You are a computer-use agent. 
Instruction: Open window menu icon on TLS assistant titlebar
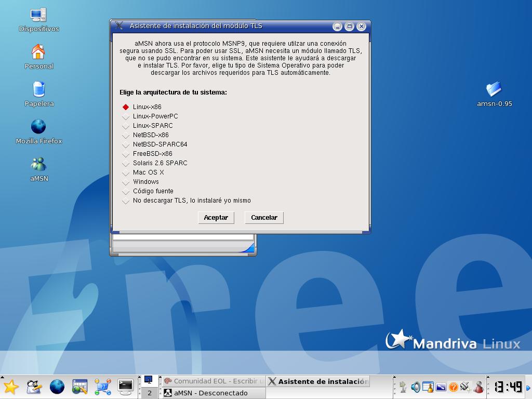click(119, 26)
